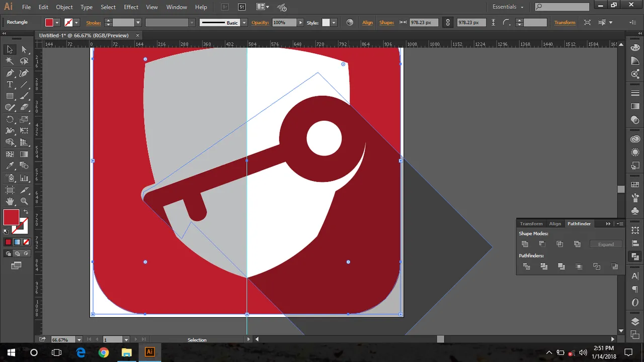This screenshot has height=362, width=644.
Task: Switch to the Align panel tab
Action: (x=555, y=224)
